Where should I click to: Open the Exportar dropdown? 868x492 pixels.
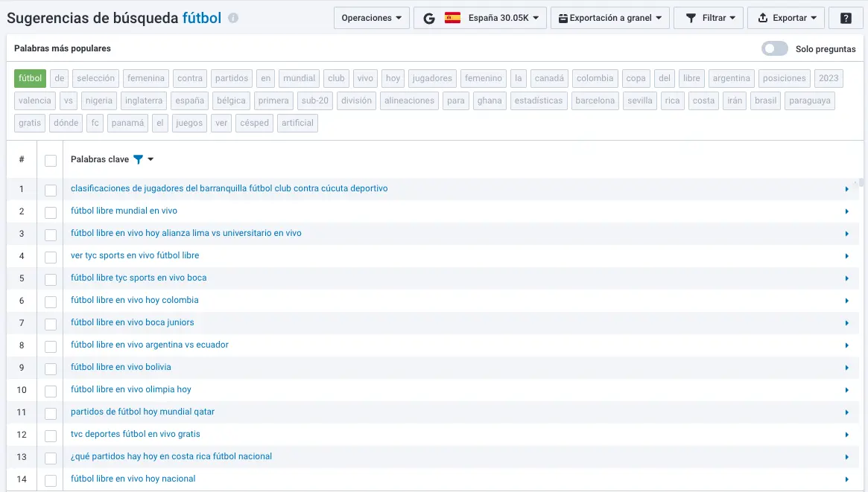point(786,19)
